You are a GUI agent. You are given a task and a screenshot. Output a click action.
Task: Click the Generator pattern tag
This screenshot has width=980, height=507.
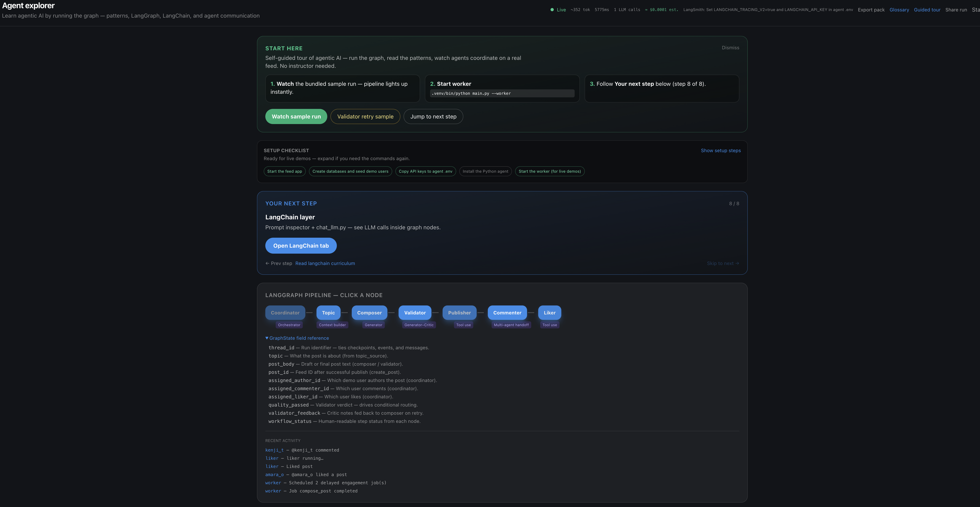[373, 325]
